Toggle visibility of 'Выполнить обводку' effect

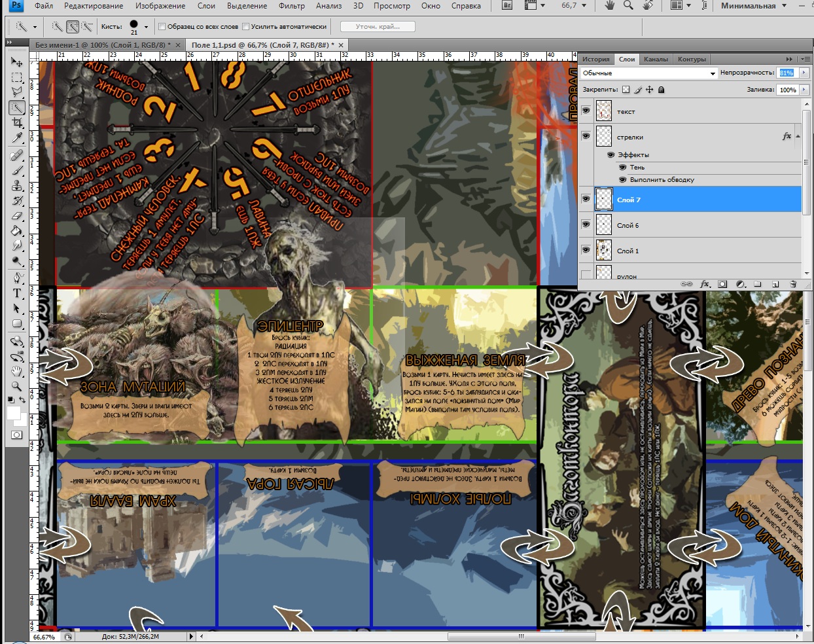[x=622, y=180]
